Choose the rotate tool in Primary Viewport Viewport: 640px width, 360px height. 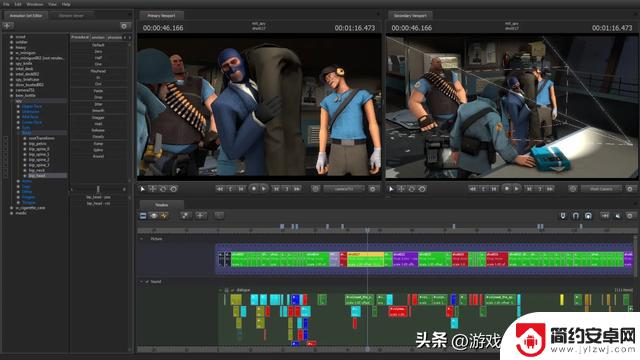[163, 189]
